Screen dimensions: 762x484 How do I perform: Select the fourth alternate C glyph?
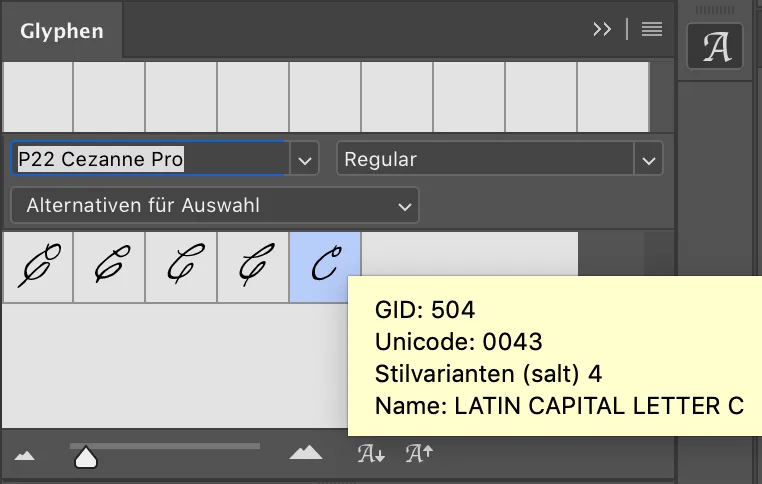pyautogui.click(x=253, y=267)
